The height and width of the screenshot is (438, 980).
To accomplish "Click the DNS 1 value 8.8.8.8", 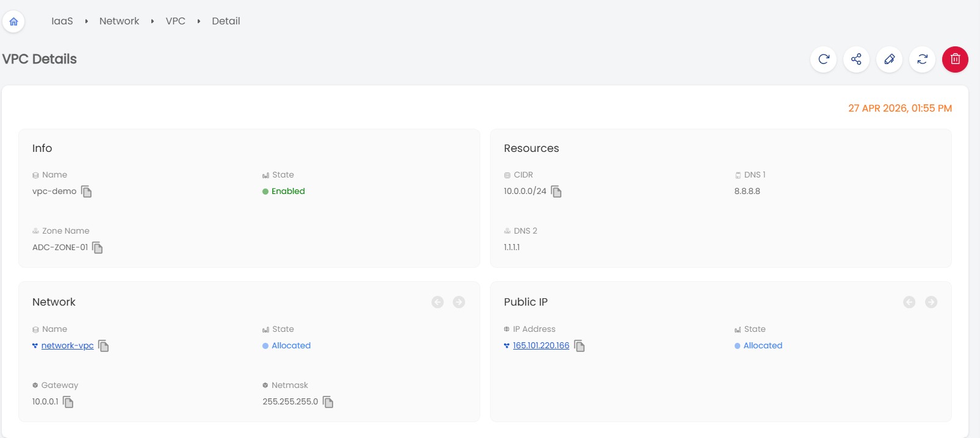I will (x=747, y=191).
